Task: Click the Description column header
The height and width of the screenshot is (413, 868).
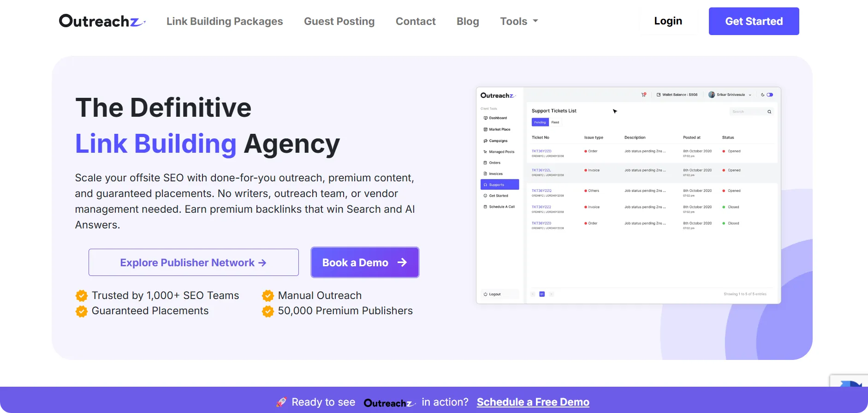Action: [x=635, y=138]
